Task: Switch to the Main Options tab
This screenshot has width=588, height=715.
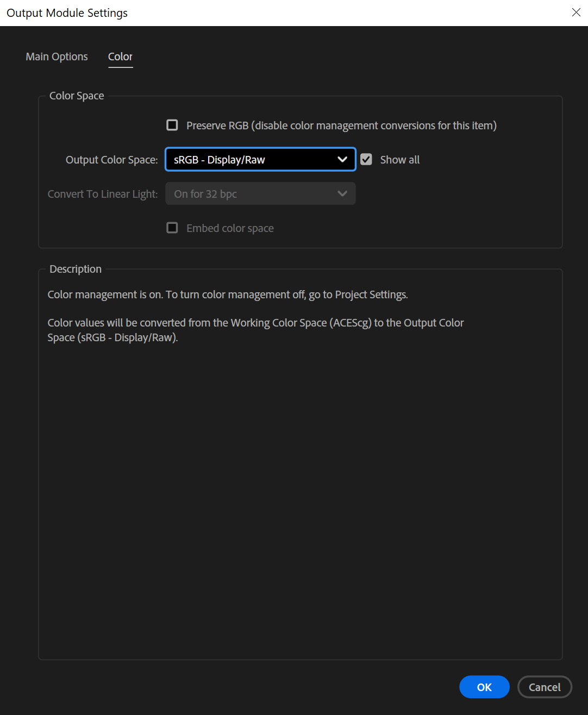Action: (x=57, y=57)
